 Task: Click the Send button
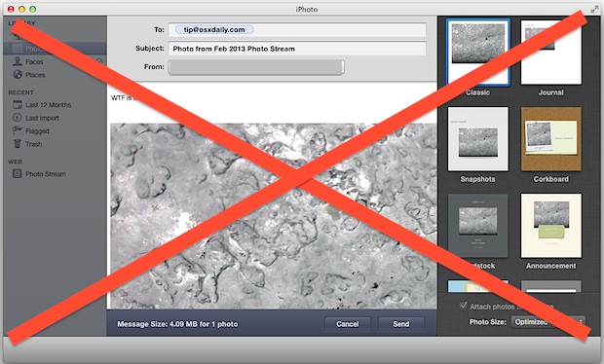[401, 324]
